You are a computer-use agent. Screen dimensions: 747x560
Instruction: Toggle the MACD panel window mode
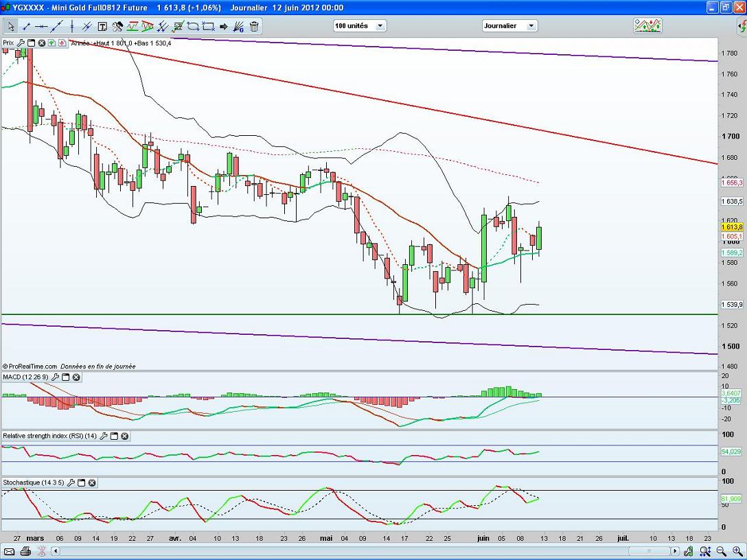(65, 377)
